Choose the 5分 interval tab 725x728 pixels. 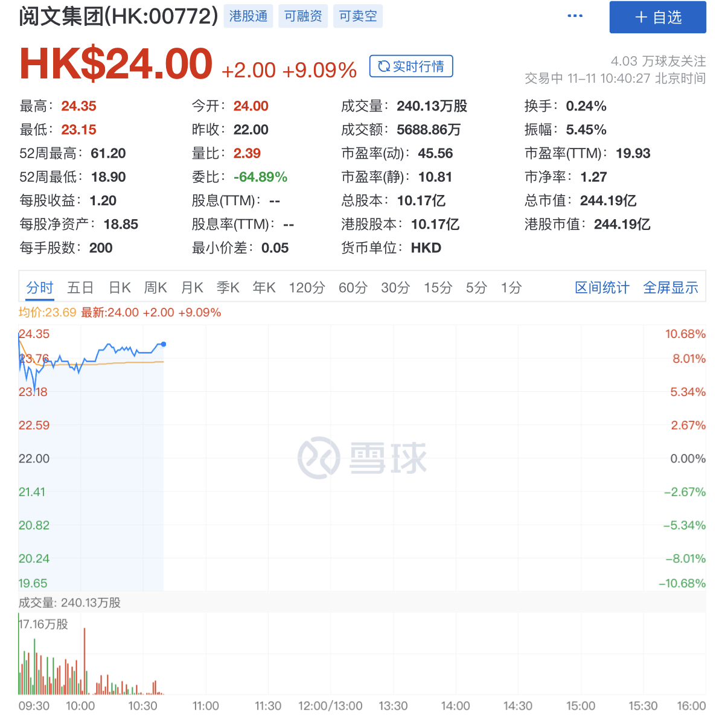click(476, 288)
